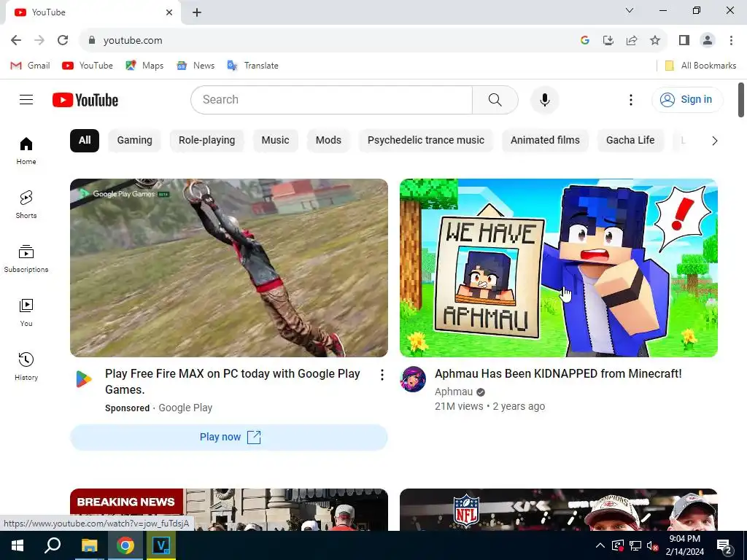Click the Play now ad button
The image size is (747, 560).
pos(228,437)
